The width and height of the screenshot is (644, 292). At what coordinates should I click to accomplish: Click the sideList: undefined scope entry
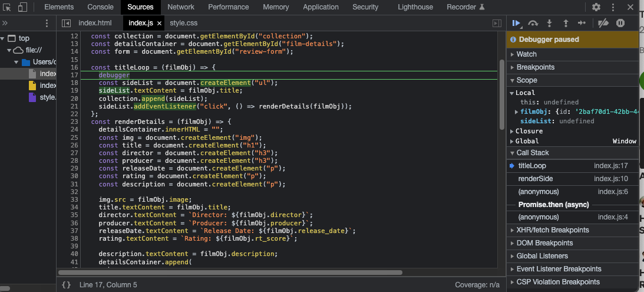click(557, 122)
